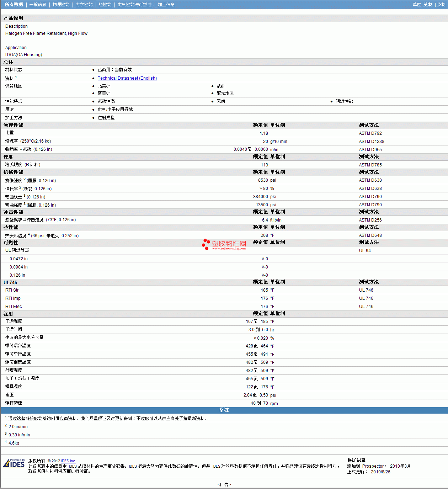
Task: Select the RTI Imp row label
Action: point(13,298)
